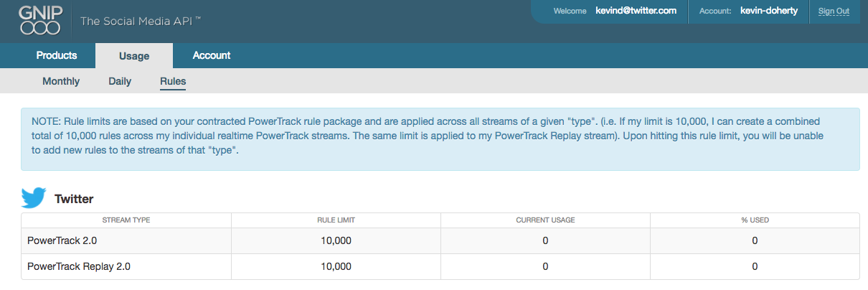Click the kevind@twitter.com username

point(636,11)
